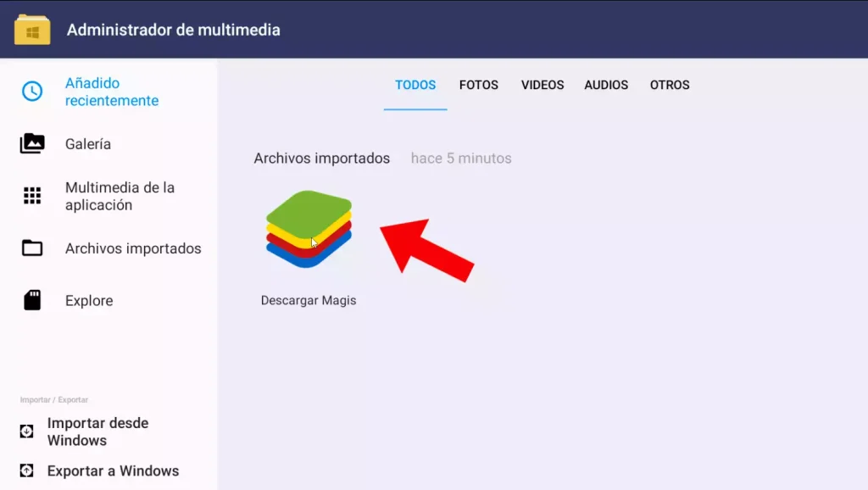Choose Exportar a Windows
This screenshot has width=868, height=490.
tap(113, 471)
